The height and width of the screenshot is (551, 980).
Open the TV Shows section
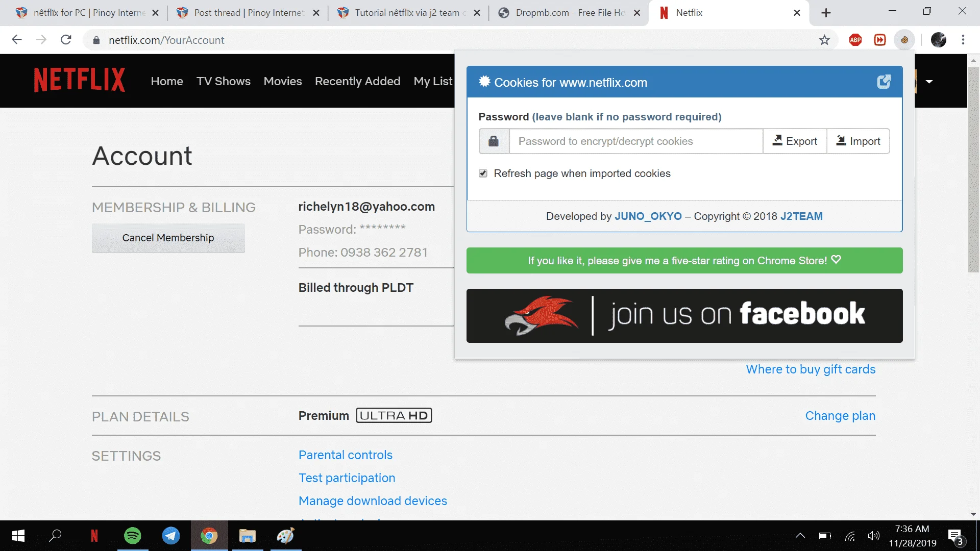tap(224, 81)
